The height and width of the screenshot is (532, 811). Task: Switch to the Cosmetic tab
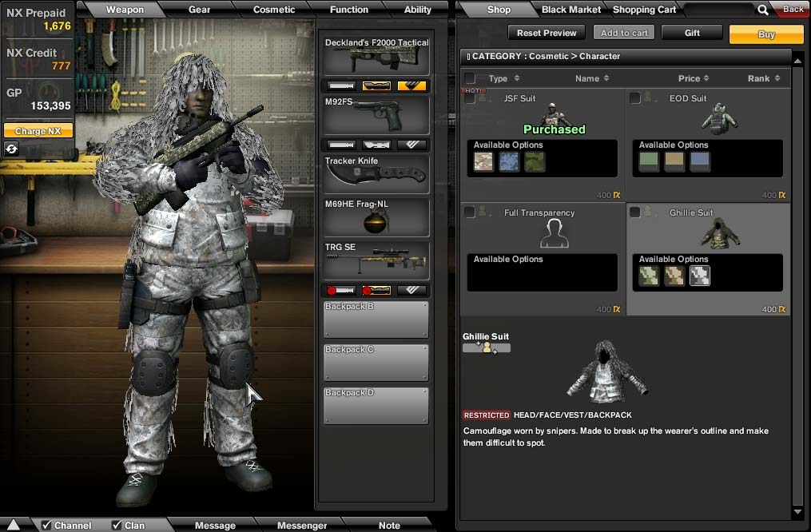274,10
